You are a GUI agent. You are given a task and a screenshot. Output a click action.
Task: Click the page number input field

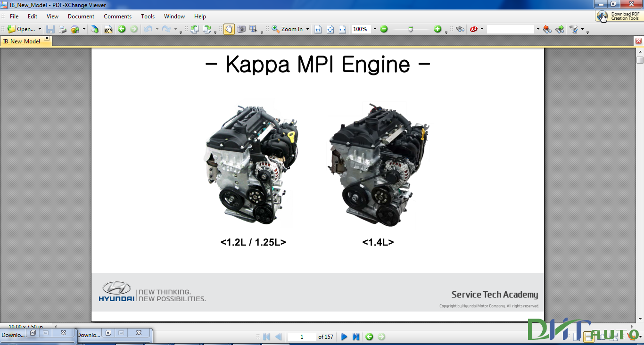click(x=302, y=337)
